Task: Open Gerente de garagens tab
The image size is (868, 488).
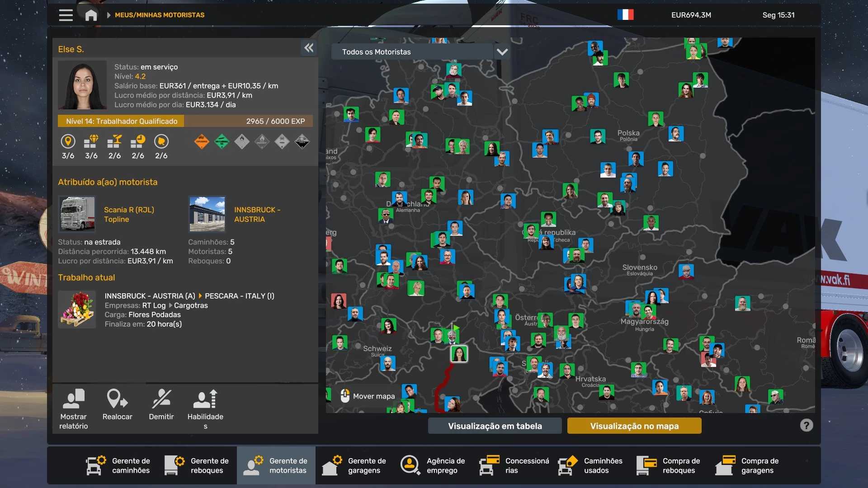Action: click(x=354, y=465)
